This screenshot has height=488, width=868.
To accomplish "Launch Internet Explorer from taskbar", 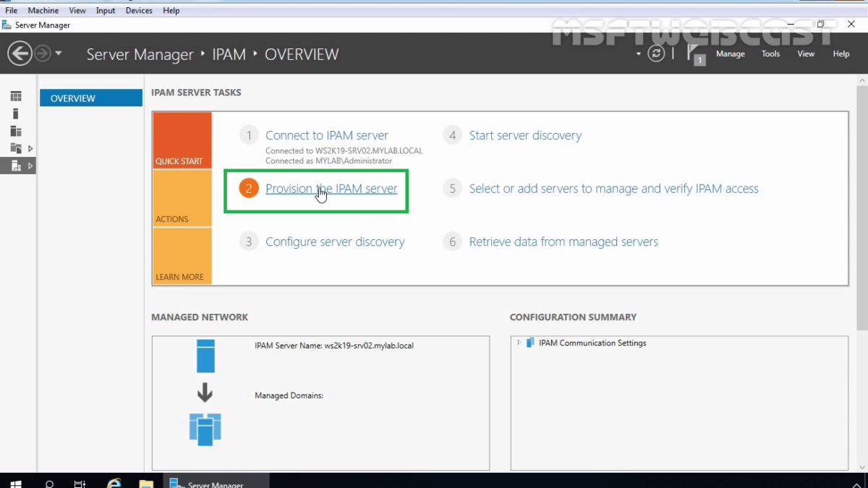I will pyautogui.click(x=114, y=484).
